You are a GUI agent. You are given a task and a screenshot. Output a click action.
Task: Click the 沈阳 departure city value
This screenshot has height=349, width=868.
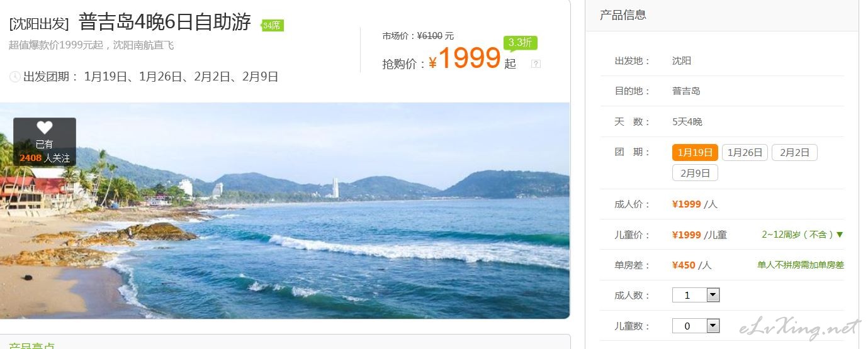pyautogui.click(x=682, y=61)
